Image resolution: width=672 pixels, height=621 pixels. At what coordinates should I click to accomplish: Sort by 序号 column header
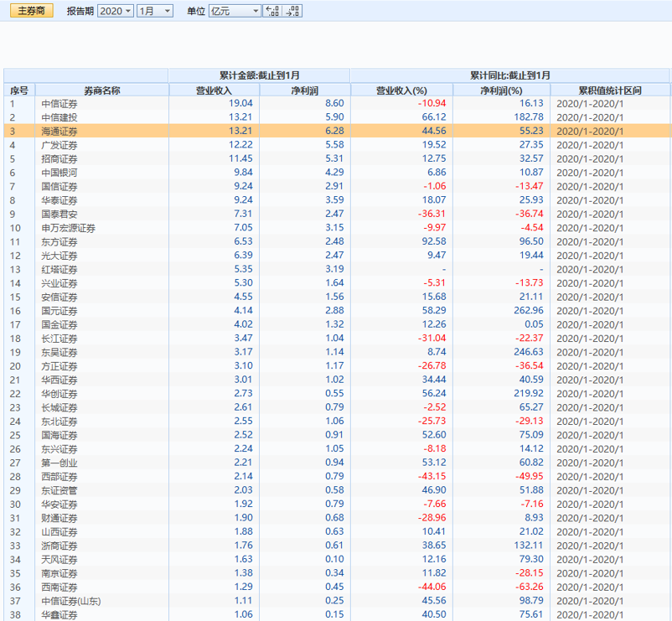pos(19,91)
